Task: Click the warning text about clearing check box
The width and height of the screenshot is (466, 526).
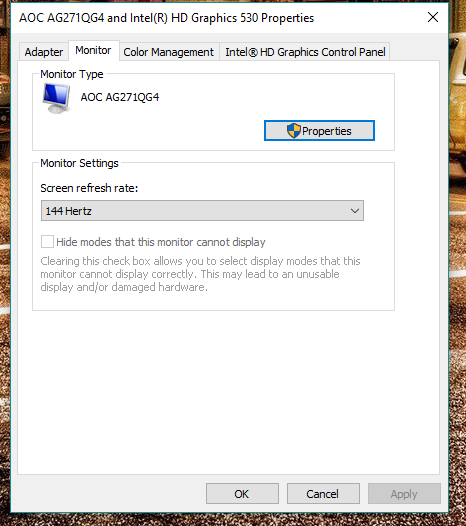Action: coord(200,274)
